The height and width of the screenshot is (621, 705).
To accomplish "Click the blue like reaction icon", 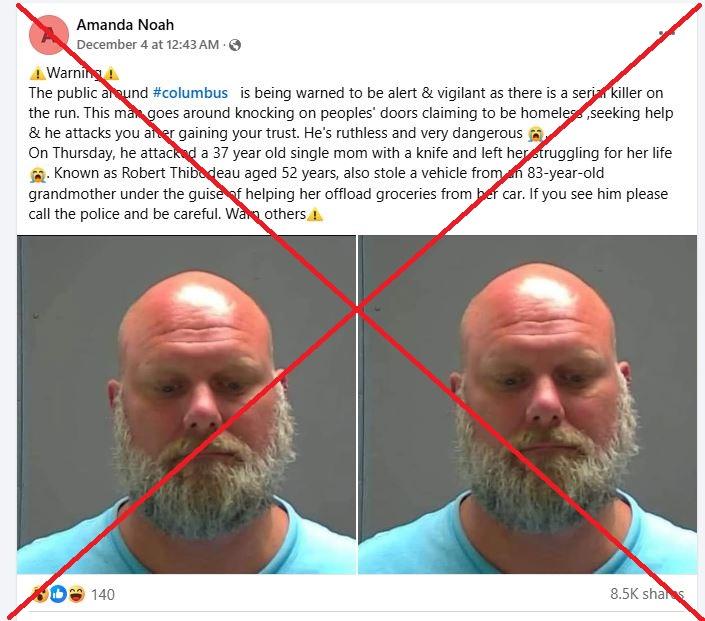I will coord(58,594).
